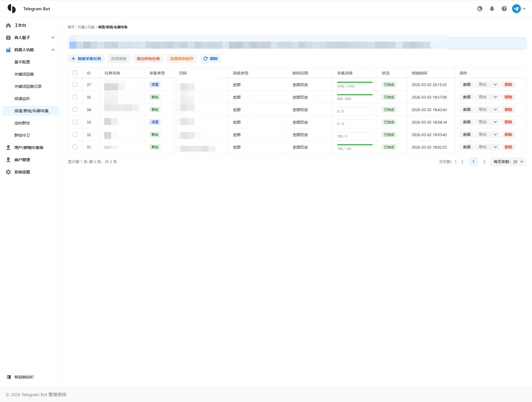Viewport: 532px width, 402px height.
Task: Click the 新建采集任务 button
Action: (x=86, y=59)
